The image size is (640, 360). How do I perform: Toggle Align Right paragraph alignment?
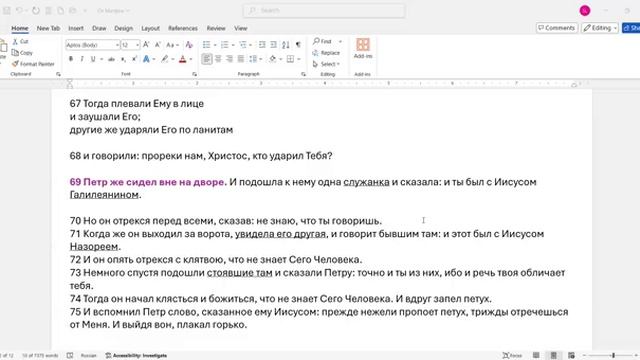pos(229,60)
